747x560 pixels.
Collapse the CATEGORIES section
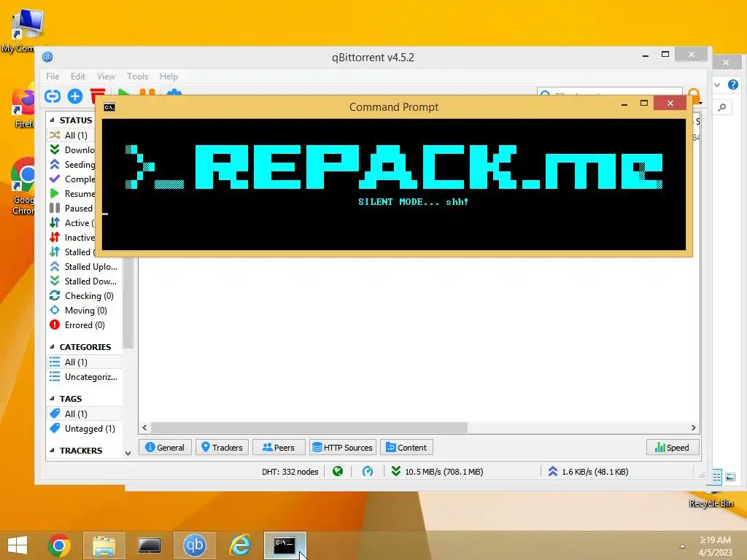click(52, 346)
